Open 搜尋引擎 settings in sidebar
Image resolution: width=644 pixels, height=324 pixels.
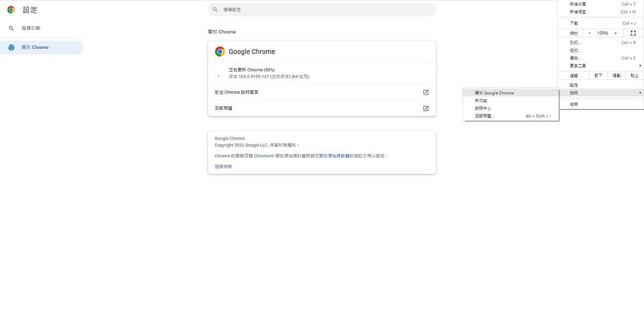coord(42,28)
